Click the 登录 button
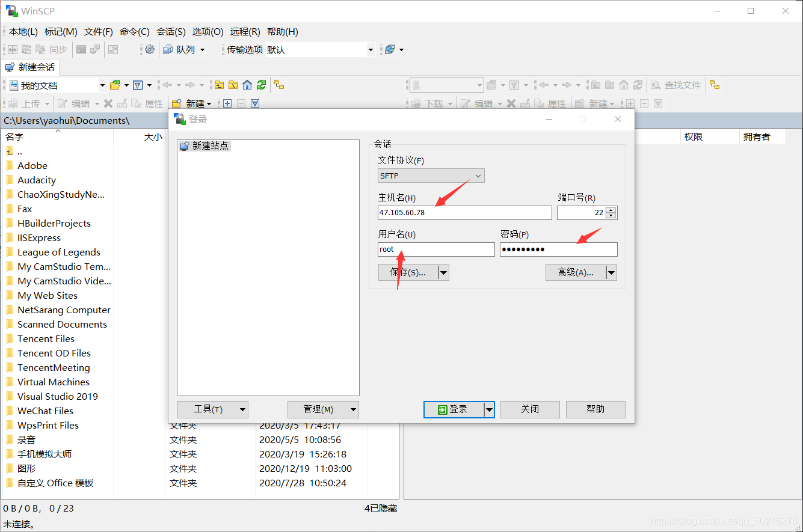 [454, 409]
